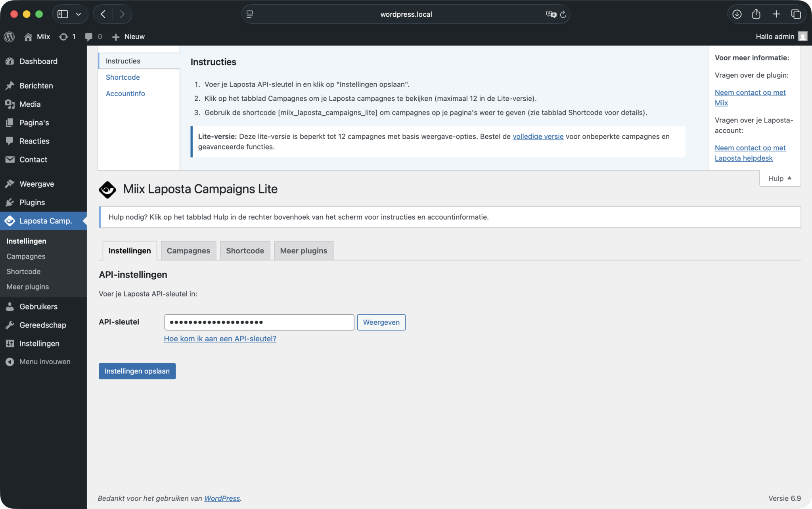Open 'Hoe kom ik aan een API-sleutel?' link

tap(220, 339)
